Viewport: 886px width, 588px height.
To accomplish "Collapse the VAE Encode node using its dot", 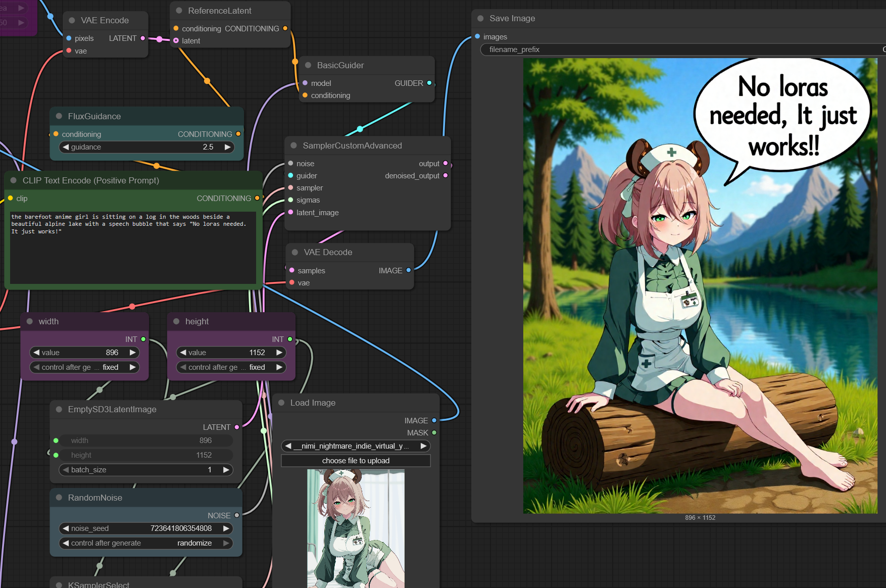I will (72, 21).
